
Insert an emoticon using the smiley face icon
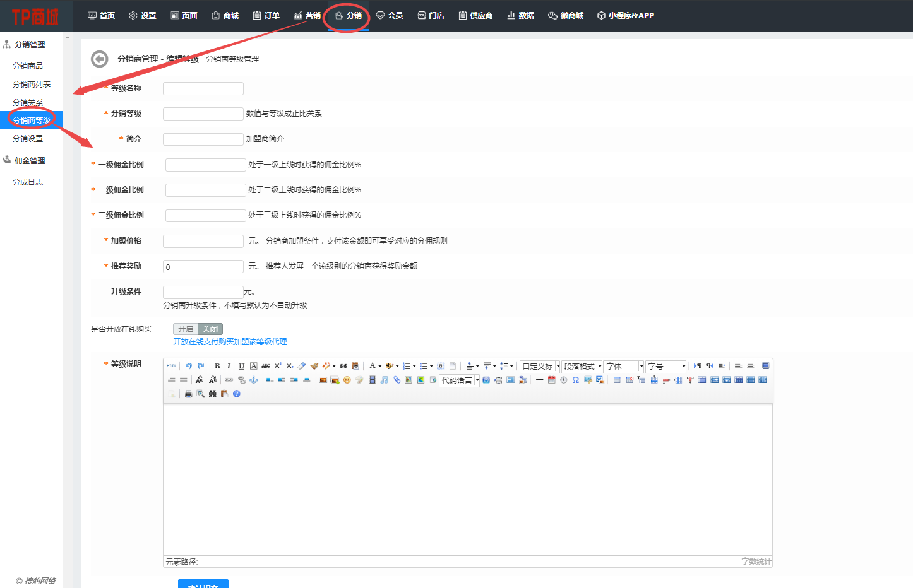point(347,380)
